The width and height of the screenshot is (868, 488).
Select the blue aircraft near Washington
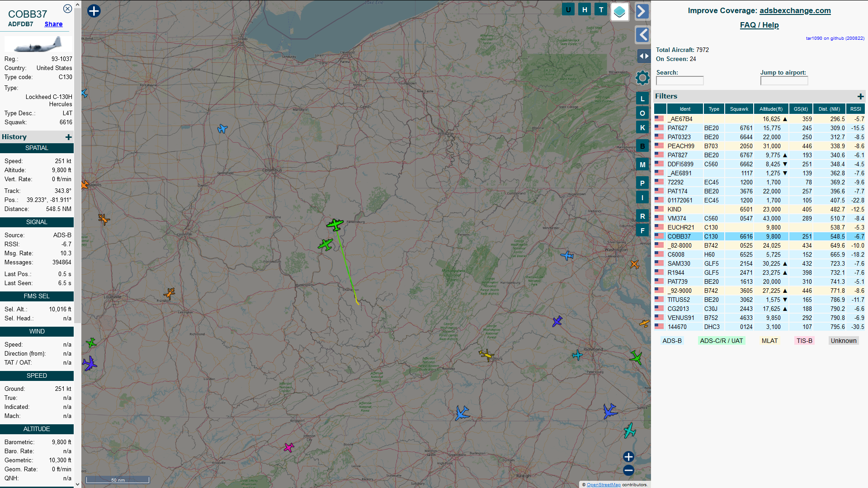tap(567, 256)
